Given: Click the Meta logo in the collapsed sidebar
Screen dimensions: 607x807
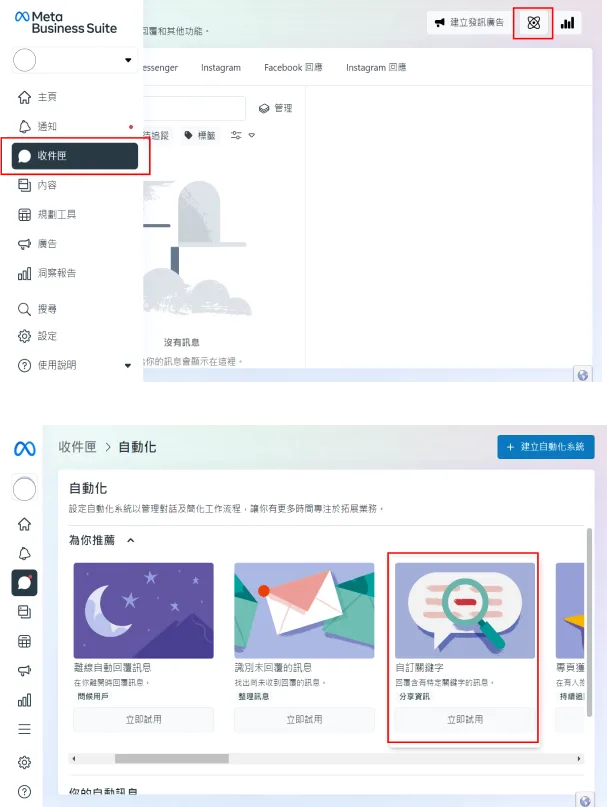Looking at the screenshot, I should click(24, 449).
